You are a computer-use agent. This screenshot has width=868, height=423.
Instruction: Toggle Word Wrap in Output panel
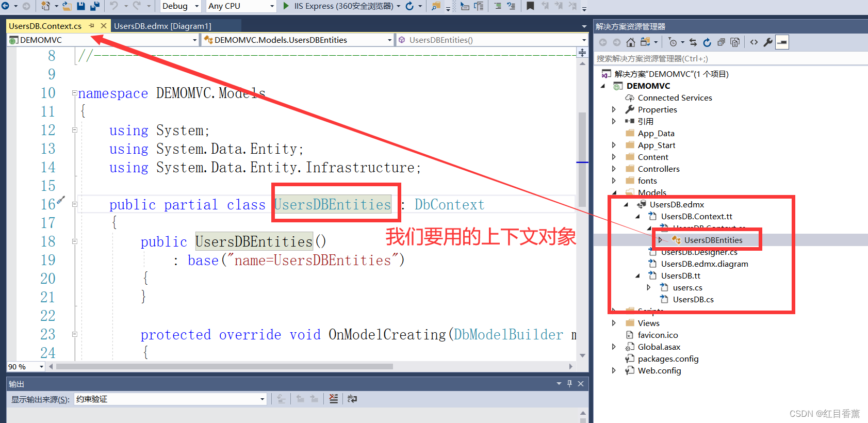coord(352,399)
